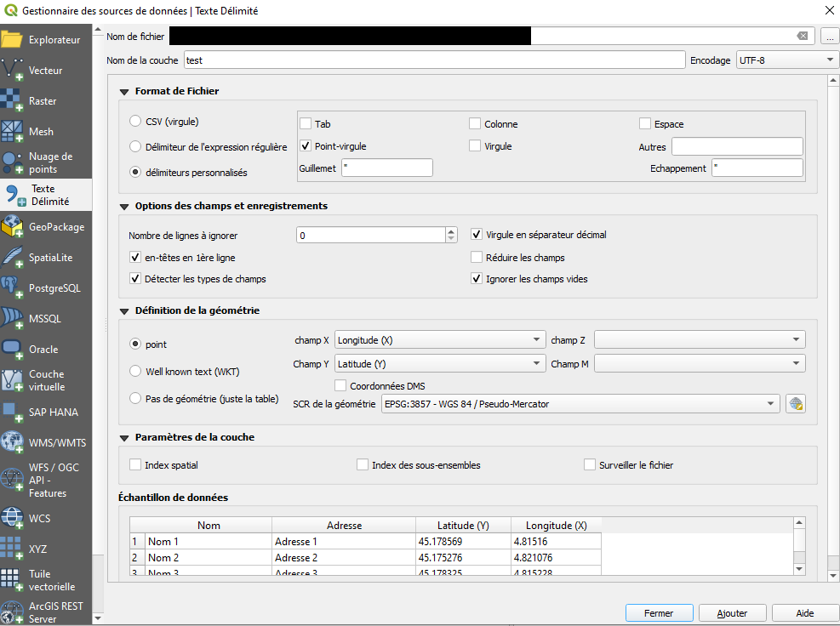Click the Ajouter button
Image resolution: width=840 pixels, height=626 pixels.
coord(732,613)
